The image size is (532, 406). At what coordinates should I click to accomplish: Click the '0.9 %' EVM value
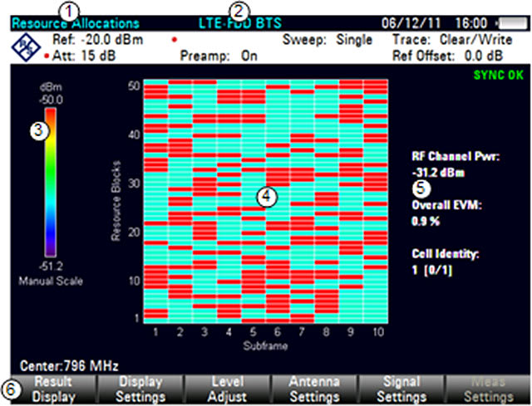[426, 222]
